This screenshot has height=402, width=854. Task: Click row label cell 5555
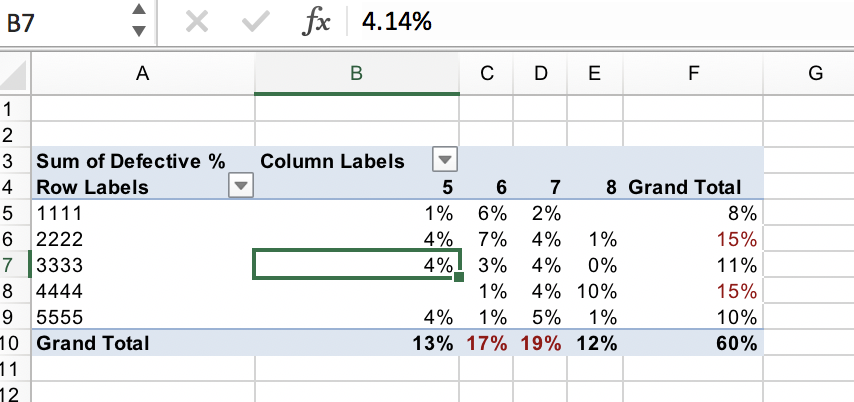pos(143,317)
